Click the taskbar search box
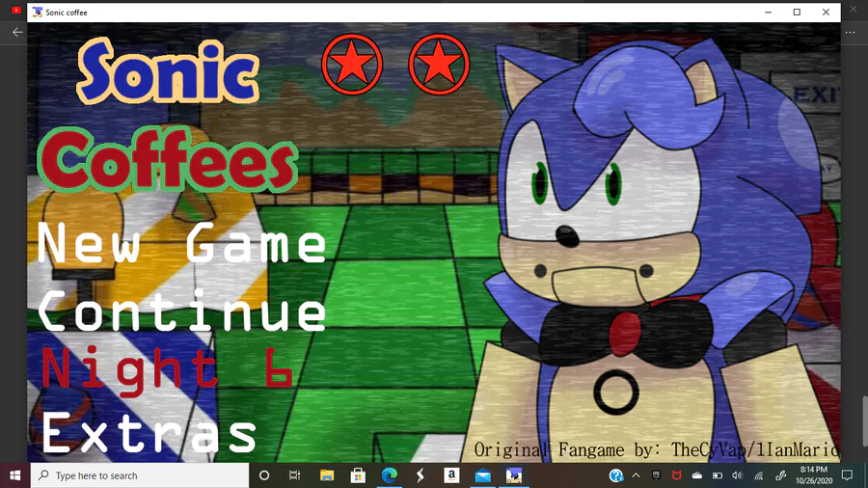Image resolution: width=868 pixels, height=488 pixels. pyautogui.click(x=140, y=475)
